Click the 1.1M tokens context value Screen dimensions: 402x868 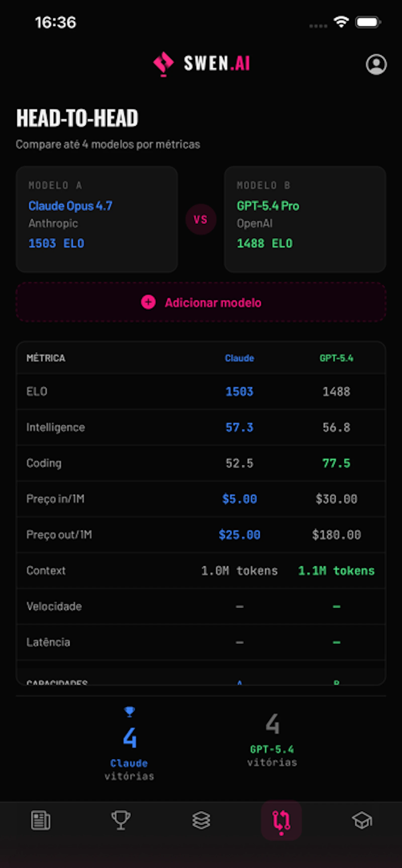tap(336, 570)
